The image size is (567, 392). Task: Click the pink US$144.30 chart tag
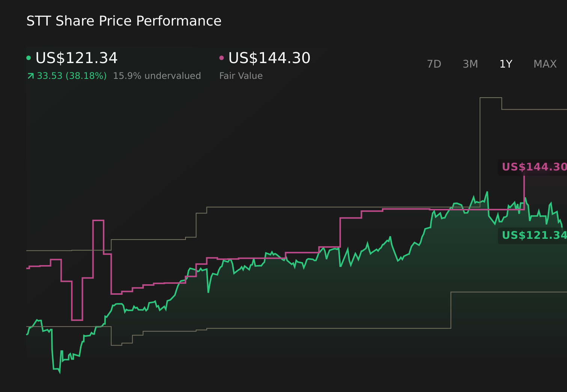[x=533, y=167]
